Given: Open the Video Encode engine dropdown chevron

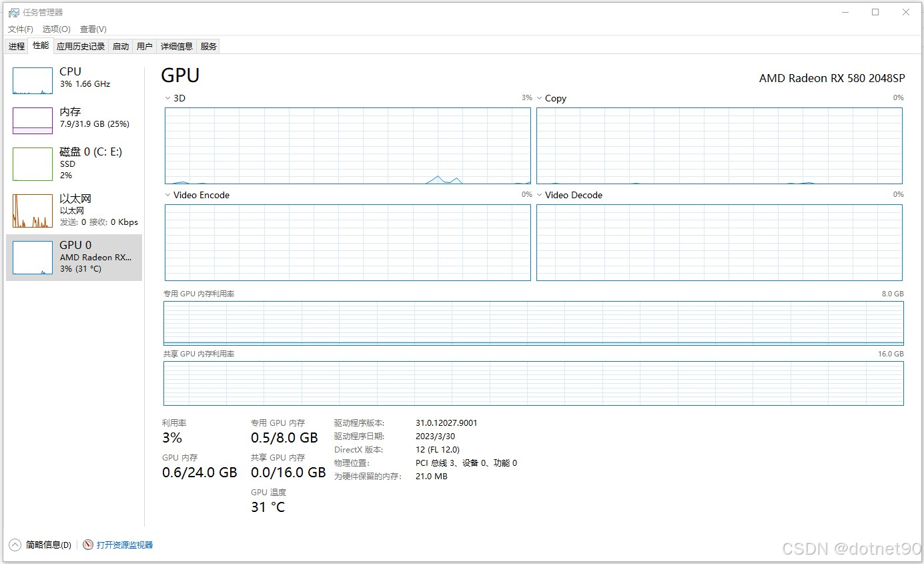Looking at the screenshot, I should pos(167,195).
